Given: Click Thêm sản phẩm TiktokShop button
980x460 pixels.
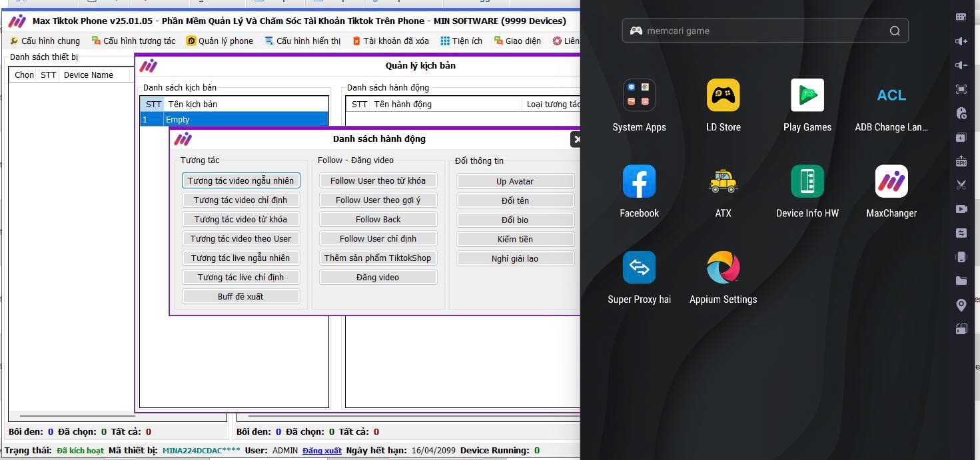Looking at the screenshot, I should (378, 258).
